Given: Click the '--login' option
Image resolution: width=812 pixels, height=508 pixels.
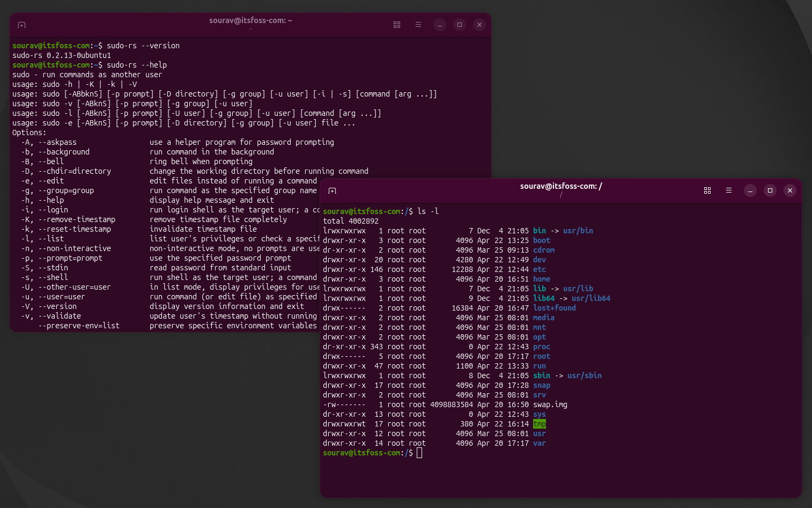Looking at the screenshot, I should point(53,210).
